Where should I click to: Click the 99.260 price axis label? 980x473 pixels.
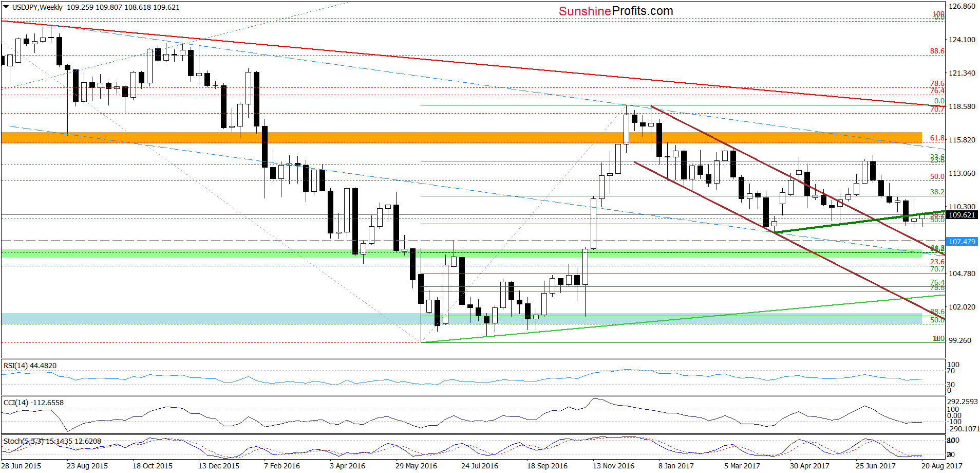[x=959, y=340]
